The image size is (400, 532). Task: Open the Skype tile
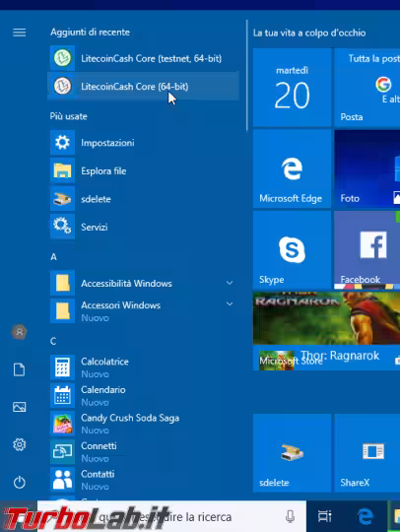292,249
